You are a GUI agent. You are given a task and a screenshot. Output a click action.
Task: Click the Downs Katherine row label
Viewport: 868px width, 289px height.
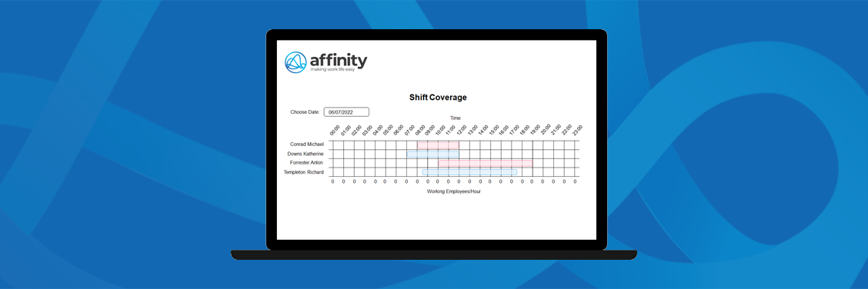[305, 154]
